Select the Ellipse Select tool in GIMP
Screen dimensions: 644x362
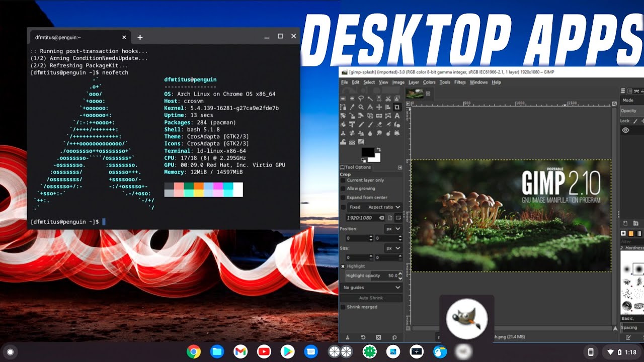pyautogui.click(x=352, y=99)
